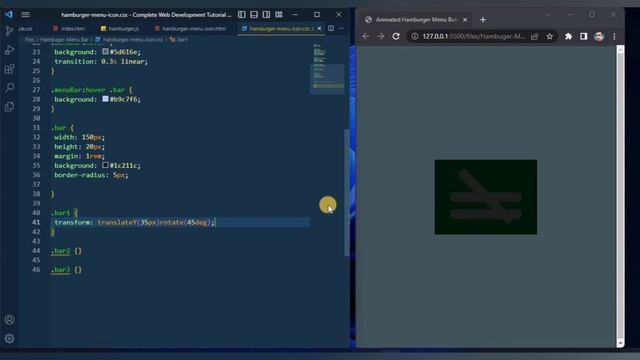Click the VS Code logo icon
The image size is (640, 360).
tap(9, 14)
